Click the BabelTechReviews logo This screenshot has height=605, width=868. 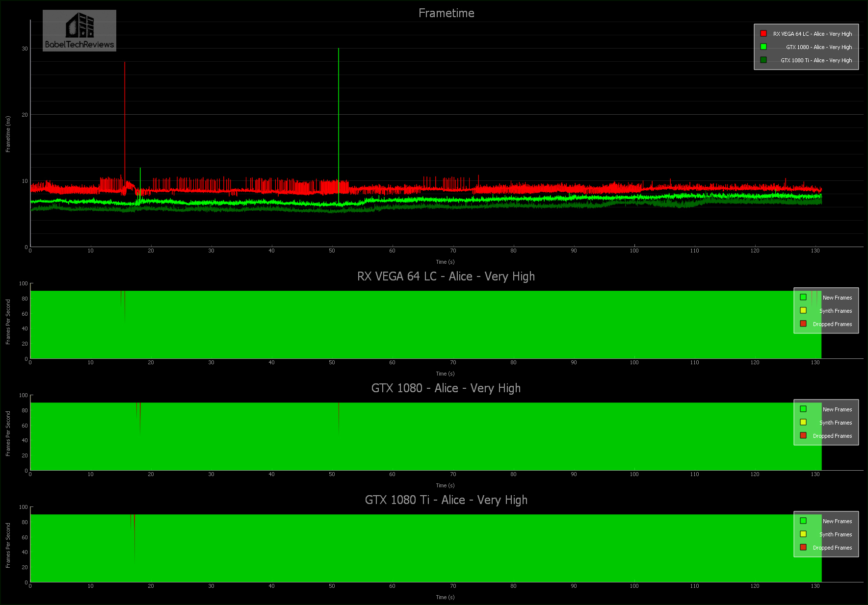pyautogui.click(x=79, y=30)
